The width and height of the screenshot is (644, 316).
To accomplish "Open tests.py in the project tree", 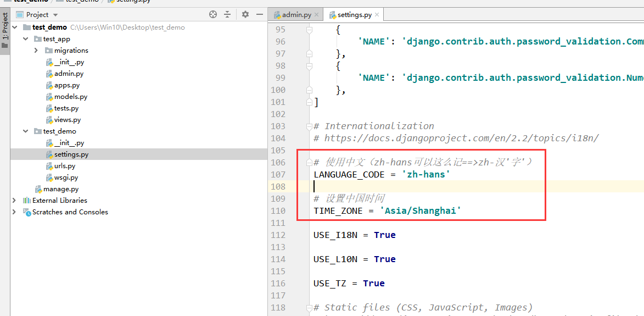I will pyautogui.click(x=66, y=108).
